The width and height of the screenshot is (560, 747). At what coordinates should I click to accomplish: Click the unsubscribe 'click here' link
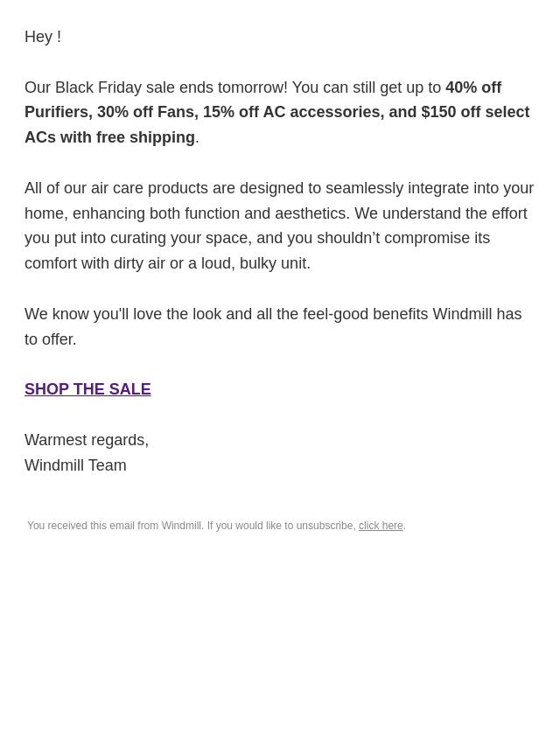(x=381, y=526)
